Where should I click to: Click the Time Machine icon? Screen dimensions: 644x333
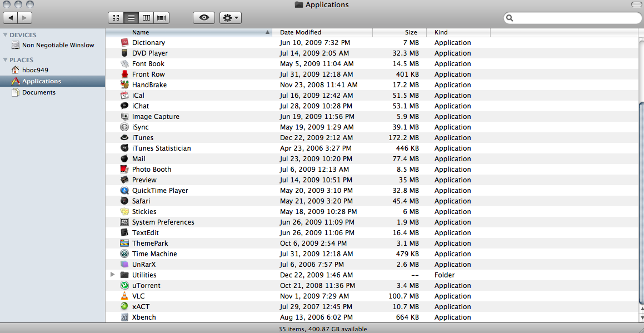pyautogui.click(x=125, y=254)
